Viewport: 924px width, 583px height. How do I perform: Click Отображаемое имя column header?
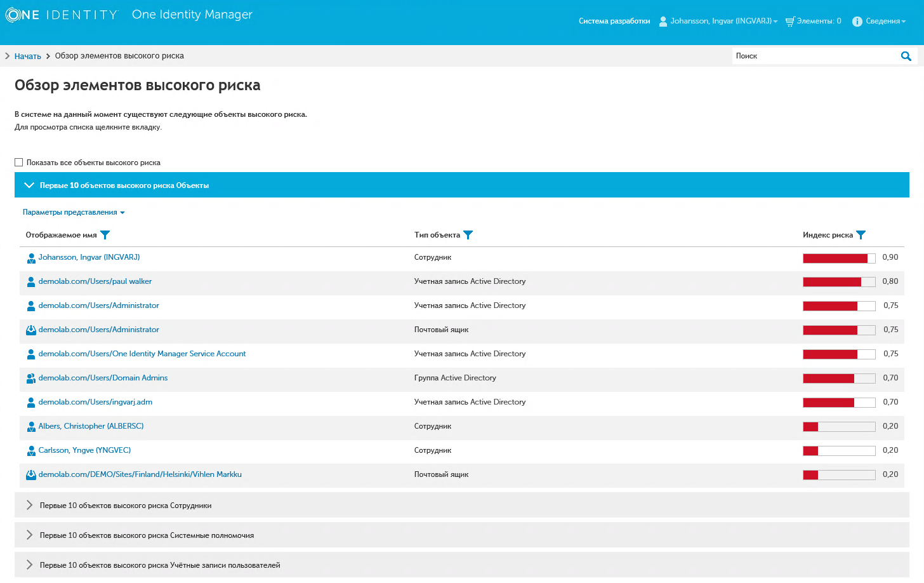tap(61, 235)
